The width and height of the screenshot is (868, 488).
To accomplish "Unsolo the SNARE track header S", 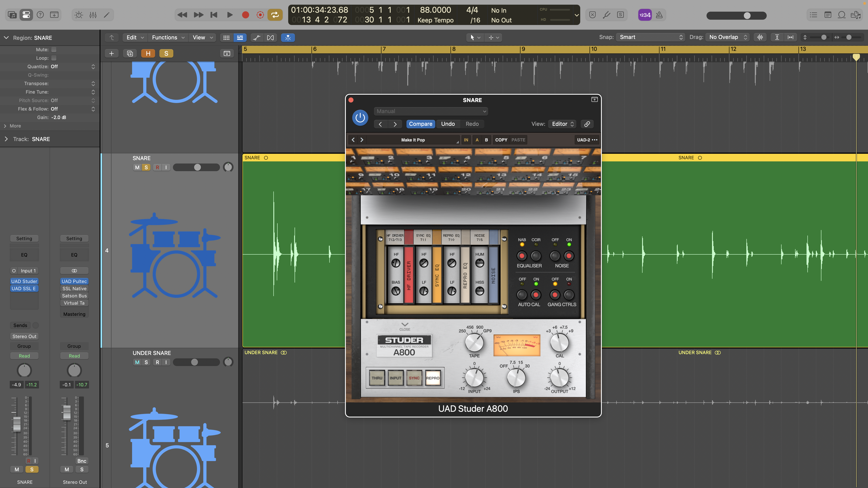I will tap(146, 167).
